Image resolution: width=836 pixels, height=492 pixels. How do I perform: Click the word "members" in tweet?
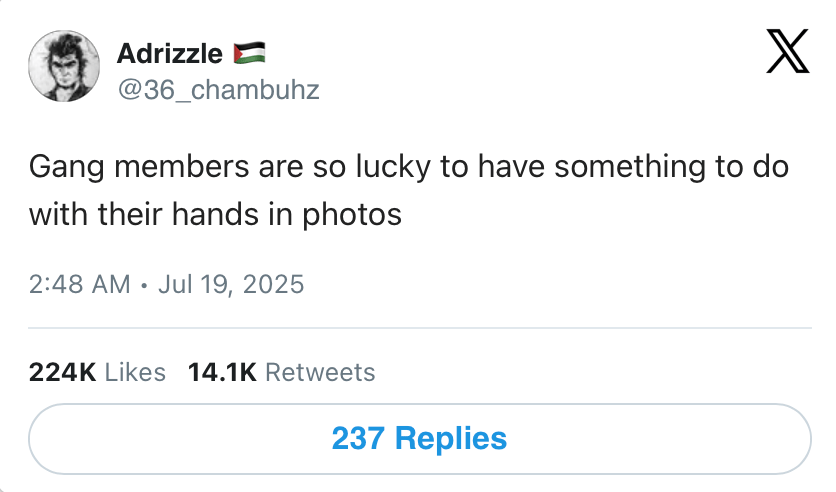182,166
